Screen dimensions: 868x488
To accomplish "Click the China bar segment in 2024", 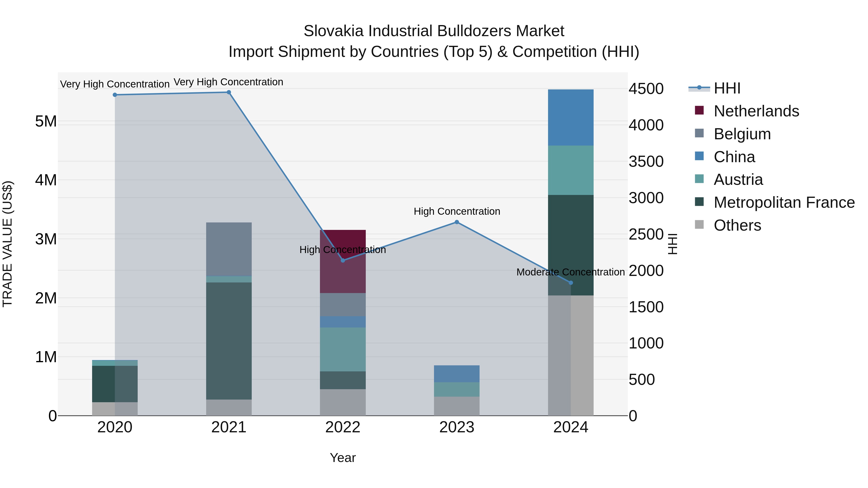I will [x=571, y=118].
